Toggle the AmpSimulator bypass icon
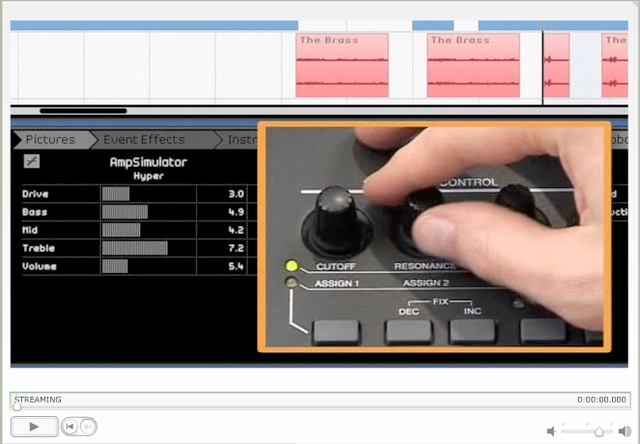The image size is (640, 444). tap(32, 161)
